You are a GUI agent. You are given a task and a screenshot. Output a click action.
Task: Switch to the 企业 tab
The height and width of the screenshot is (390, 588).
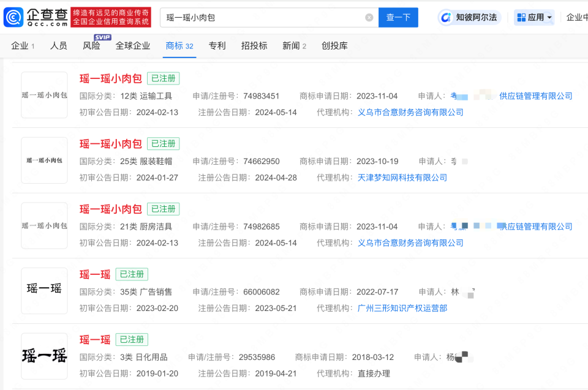pos(20,46)
